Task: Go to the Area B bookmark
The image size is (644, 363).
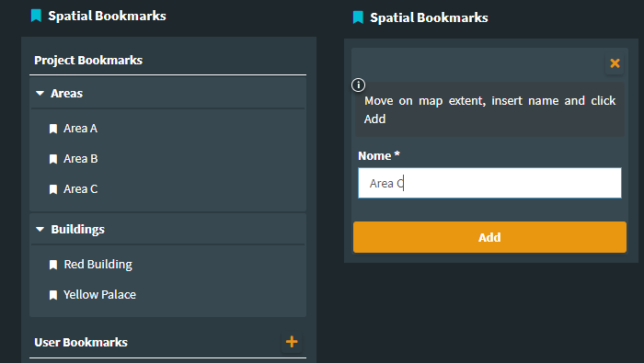Action: click(81, 159)
